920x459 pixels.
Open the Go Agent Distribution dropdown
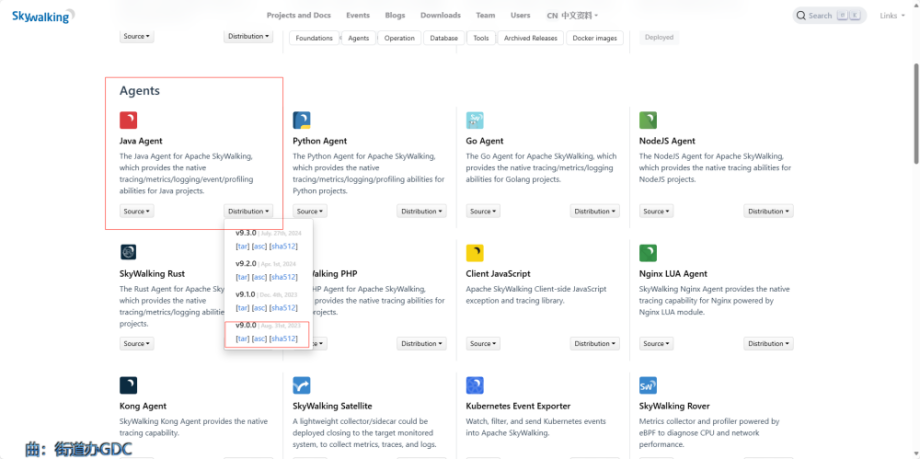594,211
